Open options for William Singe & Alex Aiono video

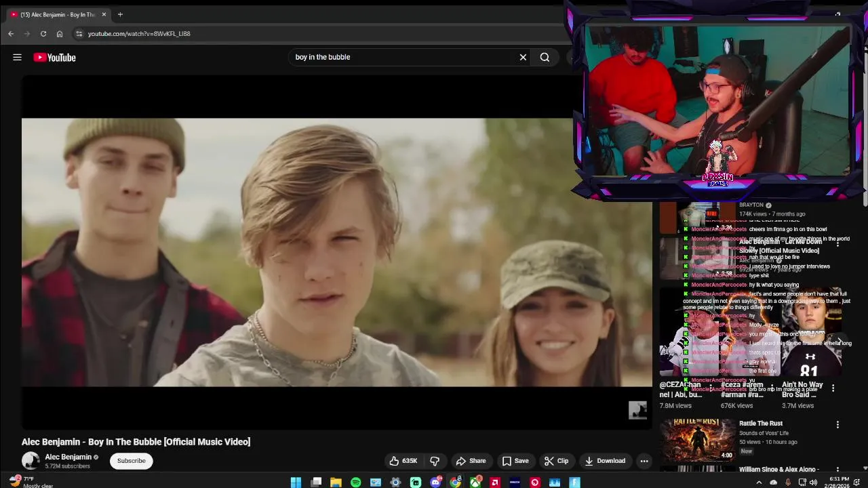click(x=837, y=470)
